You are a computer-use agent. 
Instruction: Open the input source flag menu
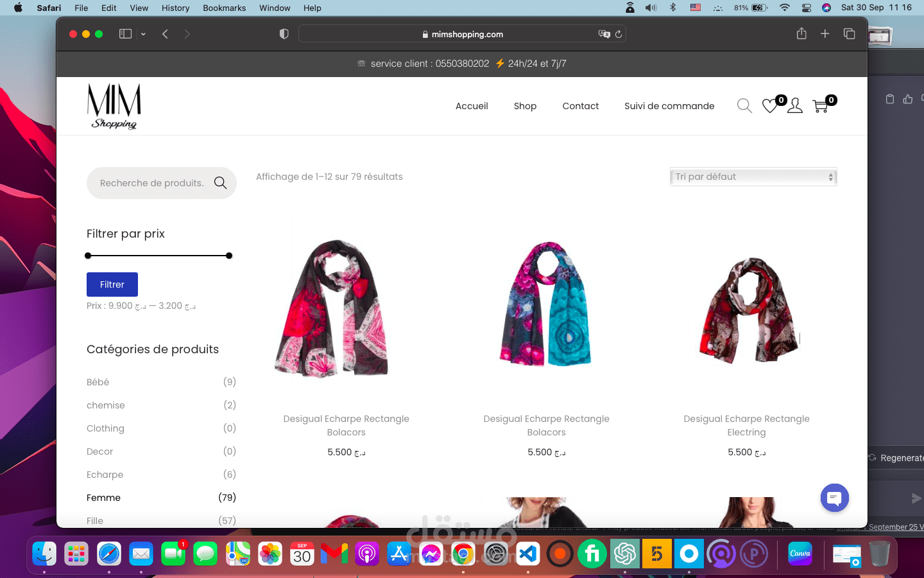695,8
